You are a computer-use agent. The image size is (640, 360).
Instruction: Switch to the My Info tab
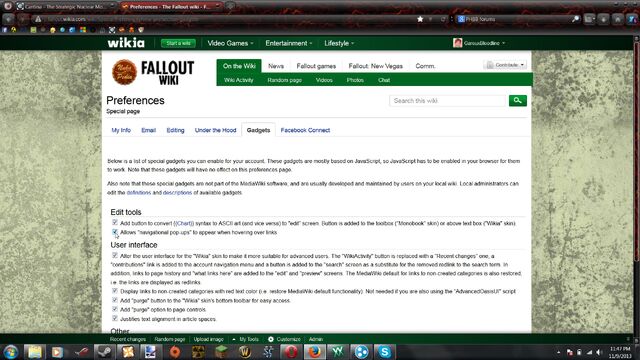pyautogui.click(x=121, y=130)
